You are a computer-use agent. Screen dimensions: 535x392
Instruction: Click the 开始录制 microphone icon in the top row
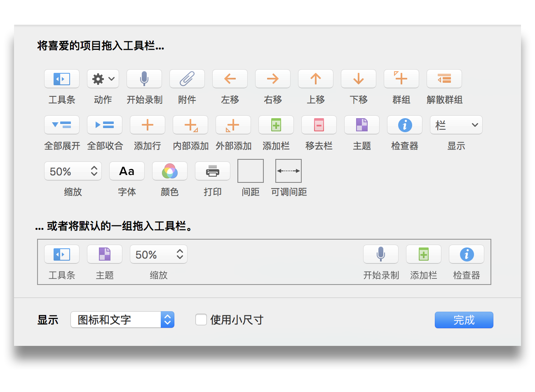144,79
